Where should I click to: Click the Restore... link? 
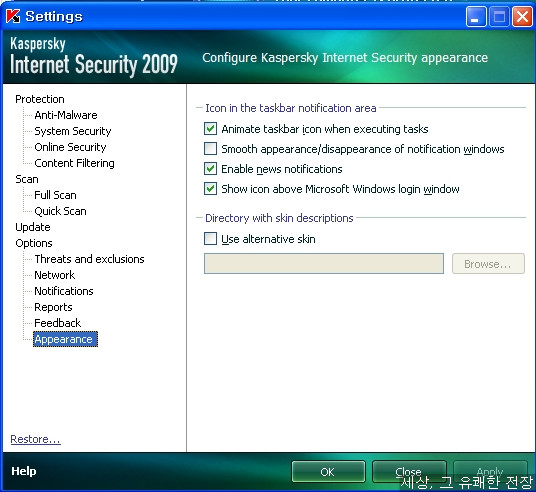coord(36,439)
